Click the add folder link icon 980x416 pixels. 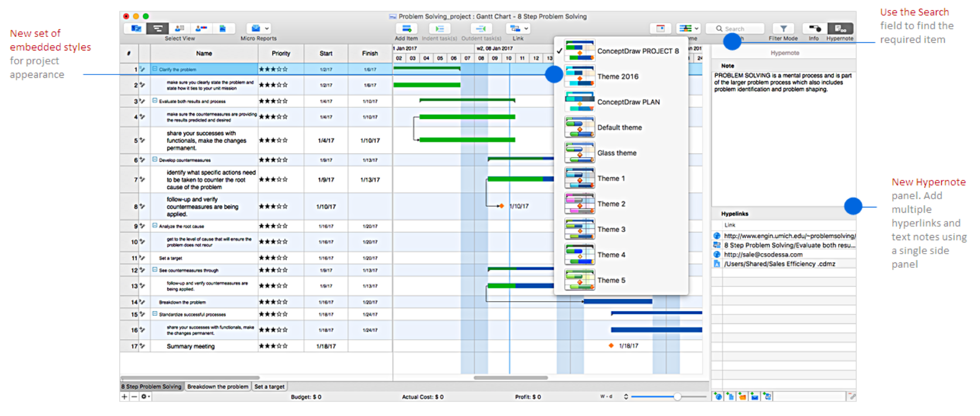point(742,397)
